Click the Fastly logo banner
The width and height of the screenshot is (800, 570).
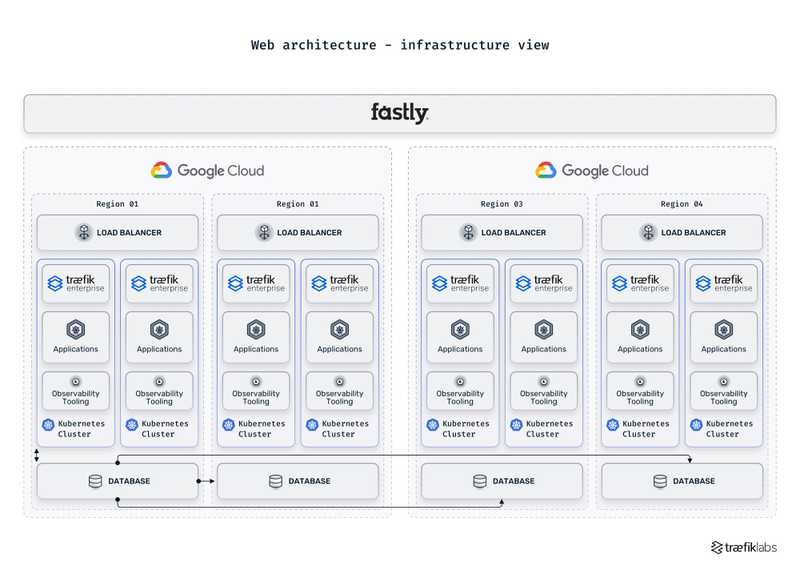tap(400, 113)
